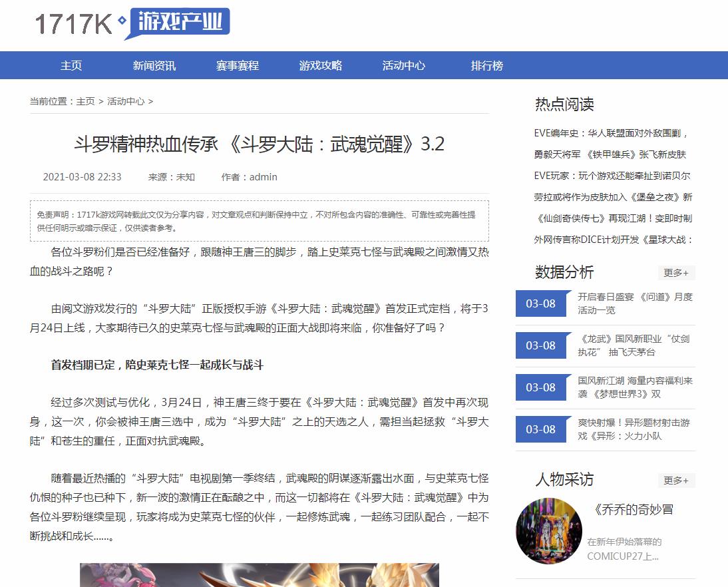
Task: Open 国风新江湖 海量内容福利来袭 article
Action: pyautogui.click(x=635, y=387)
